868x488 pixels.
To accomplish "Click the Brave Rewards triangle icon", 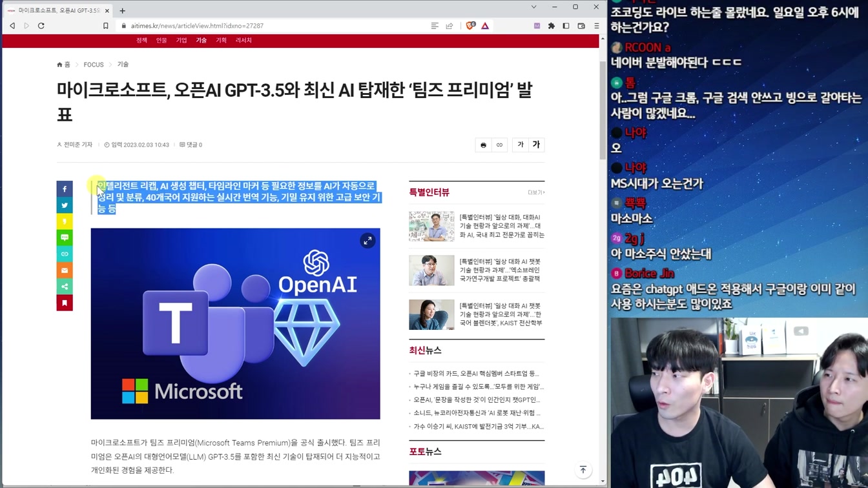I will click(x=485, y=26).
